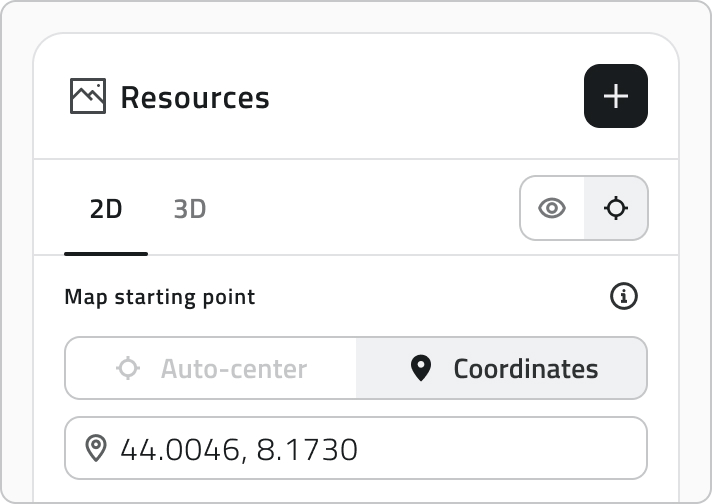The height and width of the screenshot is (504, 712).
Task: Click the underline indicator below 2D
Action: point(106,254)
